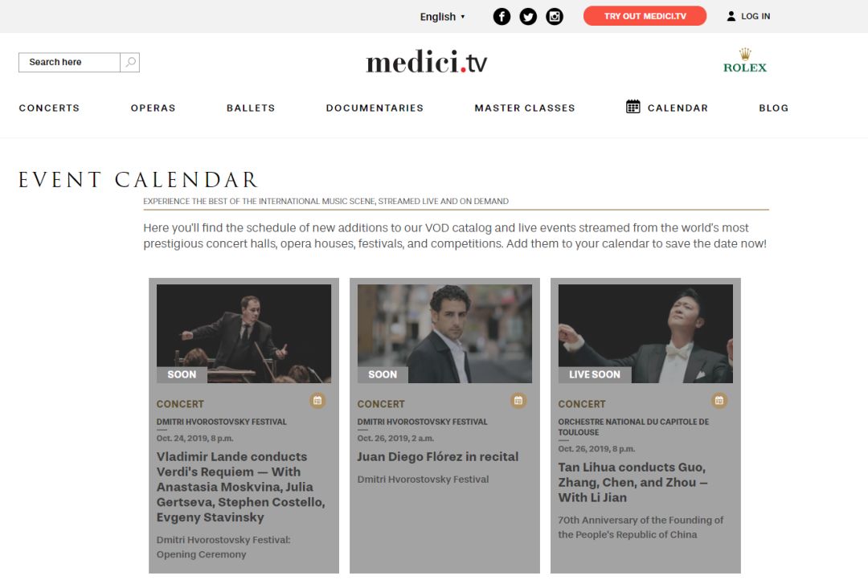Go to the MASTER CLASSES section
The width and height of the screenshot is (868, 588).
pyautogui.click(x=525, y=108)
